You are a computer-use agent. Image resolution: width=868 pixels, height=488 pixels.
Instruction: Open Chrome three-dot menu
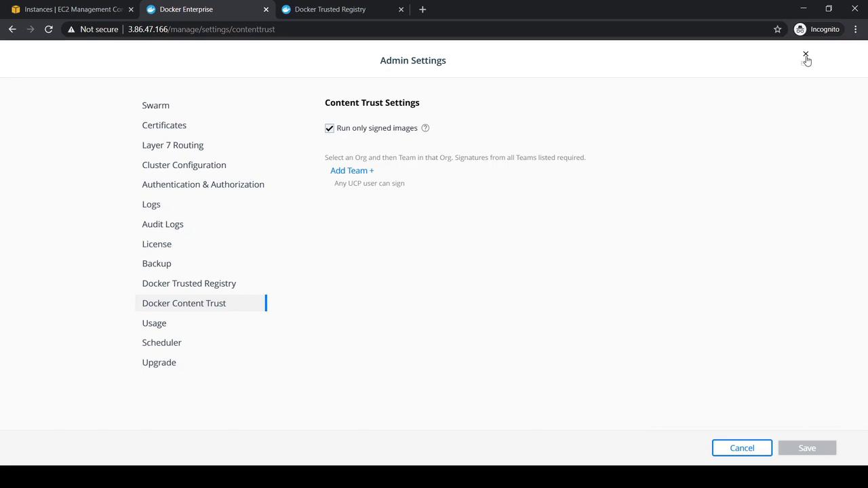pos(855,29)
